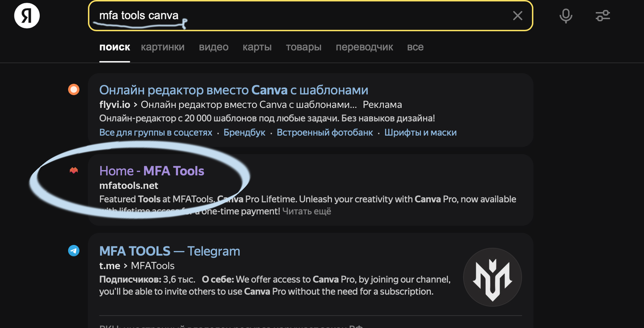Expand the 'все' services tab
Viewport: 644px width, 328px height.
[x=415, y=47]
